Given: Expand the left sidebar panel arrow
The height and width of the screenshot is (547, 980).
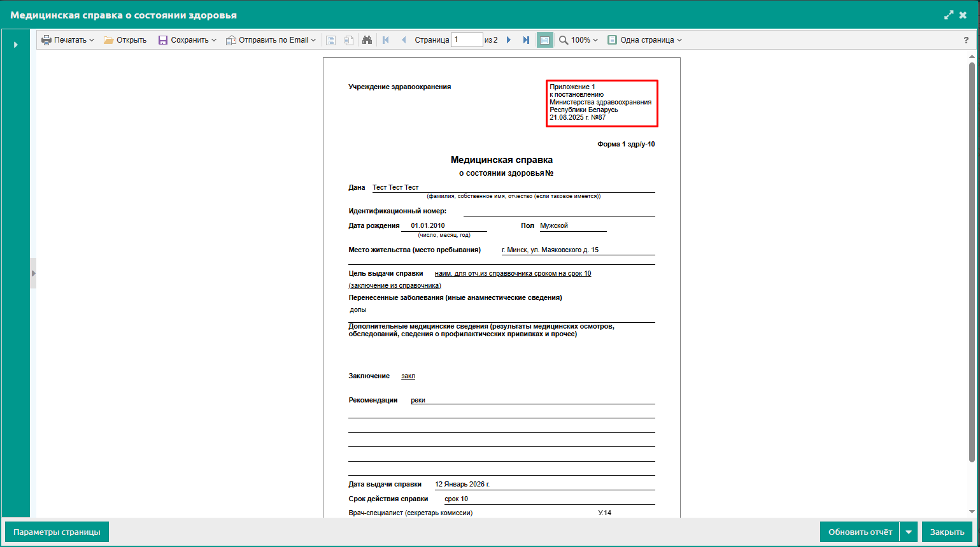Looking at the screenshot, I should (x=16, y=45).
